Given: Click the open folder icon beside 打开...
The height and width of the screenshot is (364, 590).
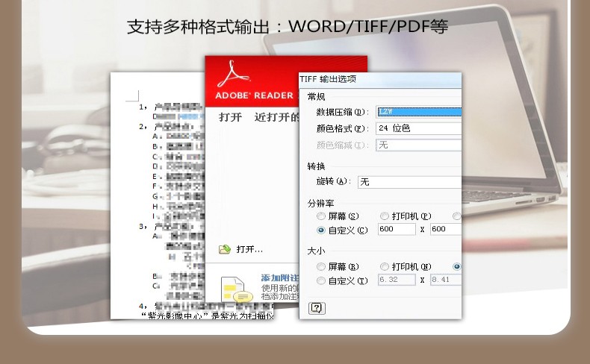Looking at the screenshot, I should [225, 249].
